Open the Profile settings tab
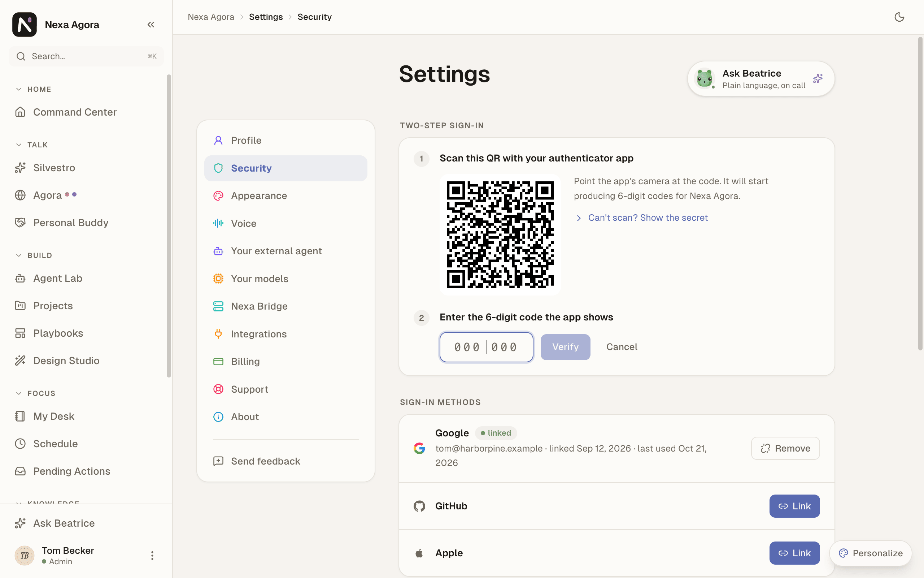The height and width of the screenshot is (578, 924). tap(286, 140)
